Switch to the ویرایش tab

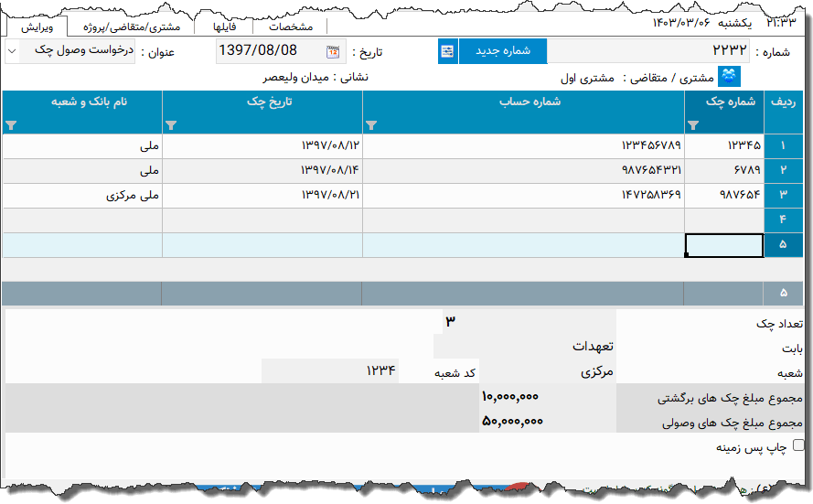coord(37,27)
